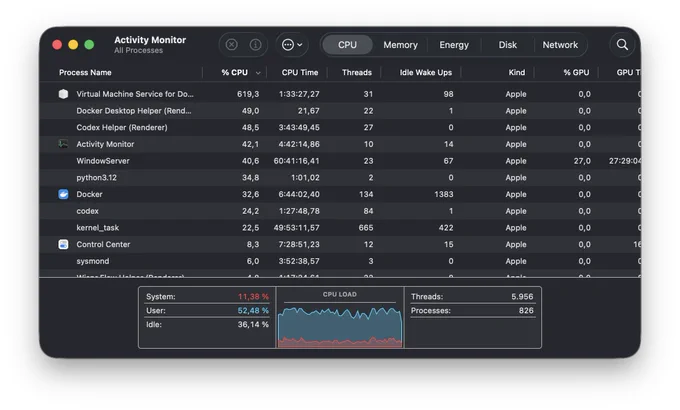Switch to the Energy tab
Screen dimensions: 680x410
(x=454, y=45)
